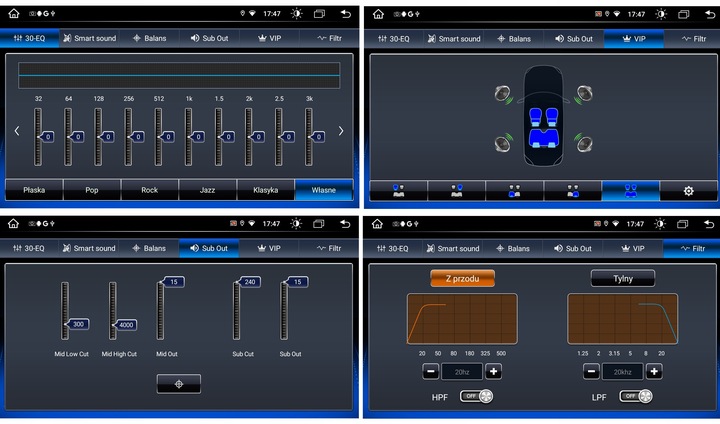Tap the front-right speaker beside the car
720x424 pixels.
tap(584, 94)
